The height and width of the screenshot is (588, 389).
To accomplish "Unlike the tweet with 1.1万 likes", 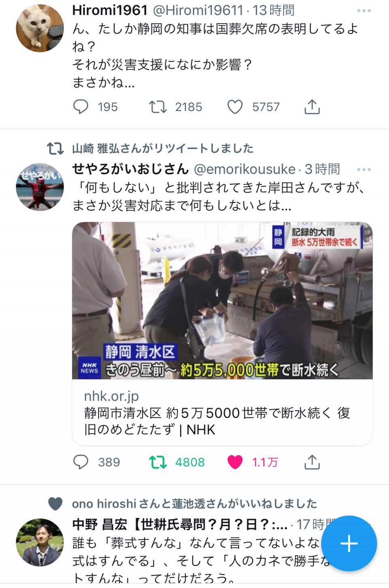I will click(235, 462).
